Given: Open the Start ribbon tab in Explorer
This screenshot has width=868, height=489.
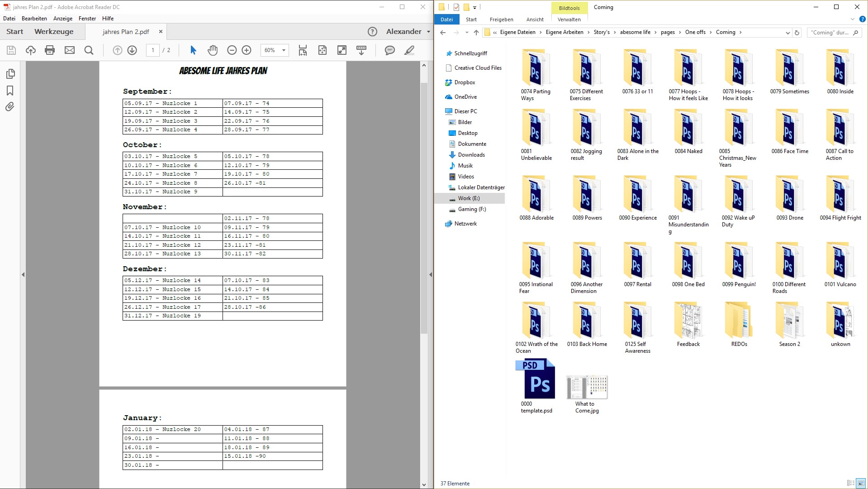Looking at the screenshot, I should tap(471, 19).
